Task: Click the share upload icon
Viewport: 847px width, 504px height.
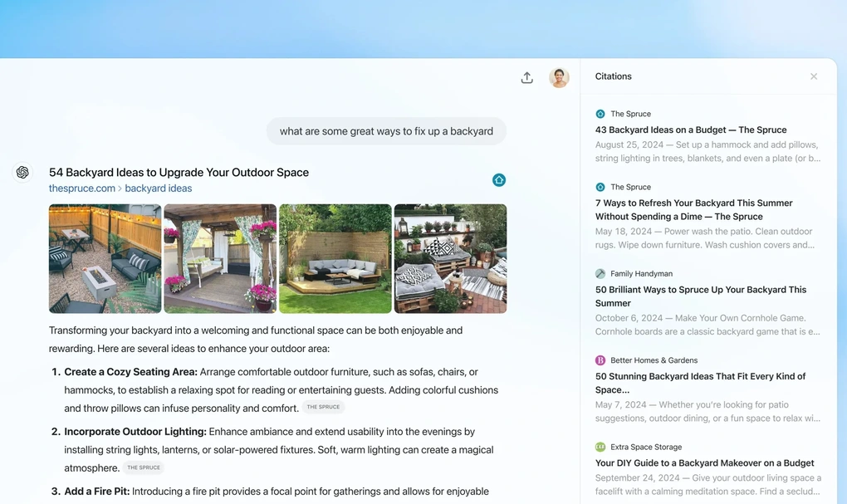Action: [526, 77]
